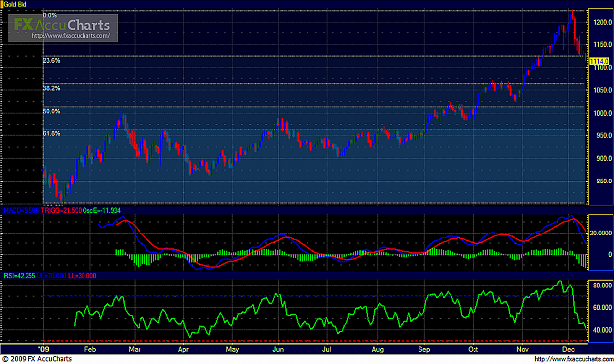Click the © 2009 FX AccuCharts copyright text

click(36, 359)
